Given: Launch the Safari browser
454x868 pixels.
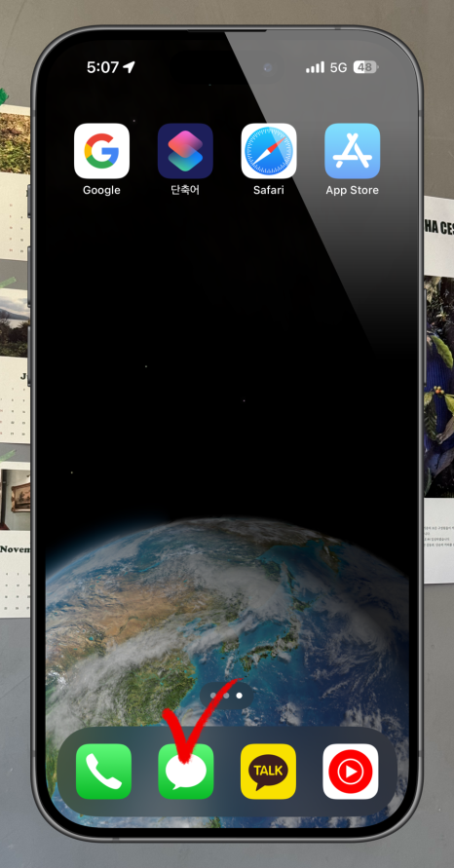Looking at the screenshot, I should point(269,151).
